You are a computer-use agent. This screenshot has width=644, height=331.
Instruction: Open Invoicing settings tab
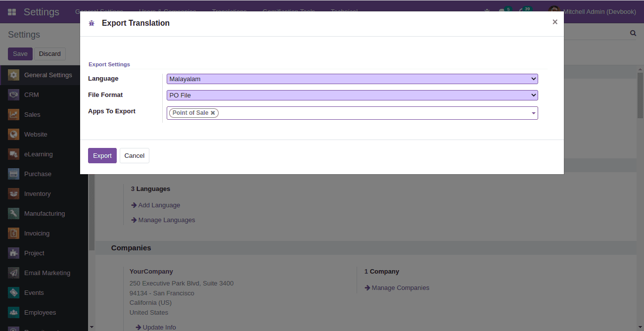(x=44, y=234)
